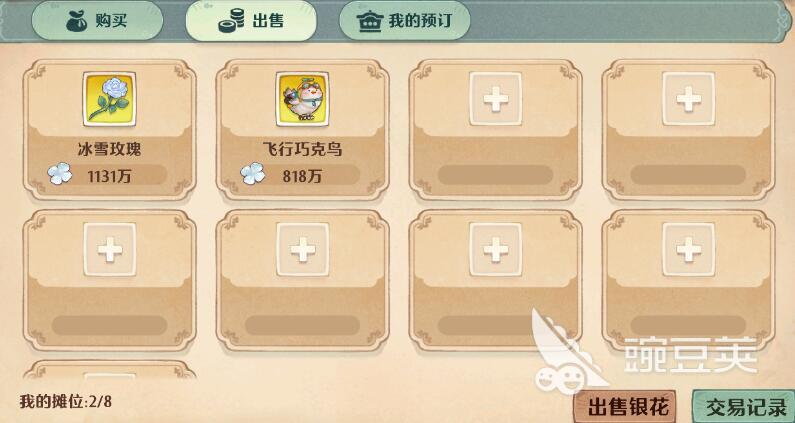Add item in second slot of second row

click(302, 250)
